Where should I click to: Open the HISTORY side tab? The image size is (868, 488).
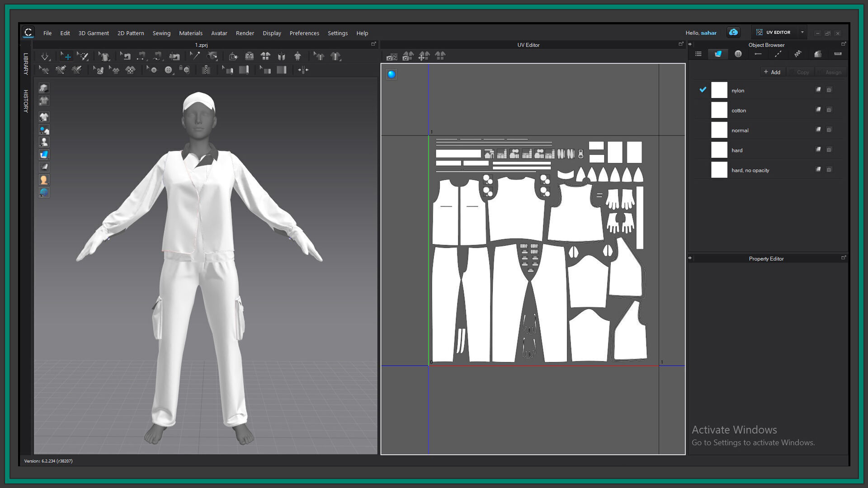(x=26, y=101)
